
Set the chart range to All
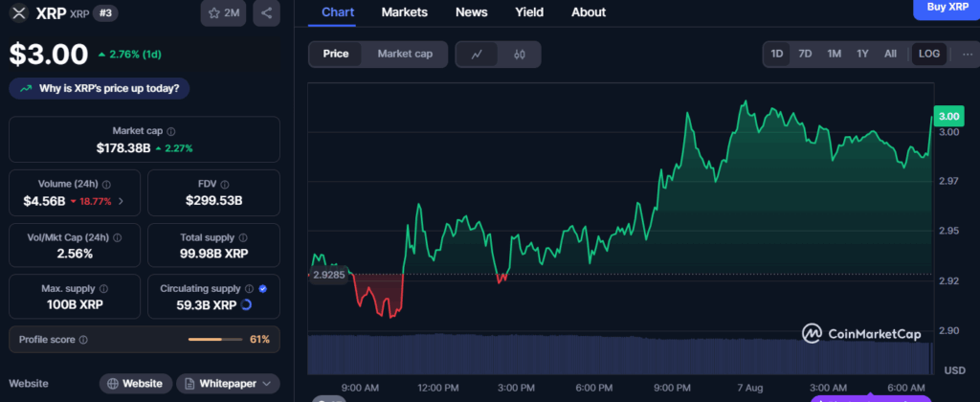pyautogui.click(x=891, y=54)
